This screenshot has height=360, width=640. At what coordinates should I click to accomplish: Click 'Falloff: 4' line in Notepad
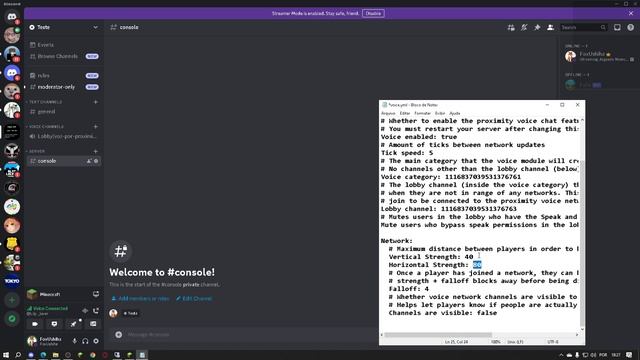[x=409, y=289]
